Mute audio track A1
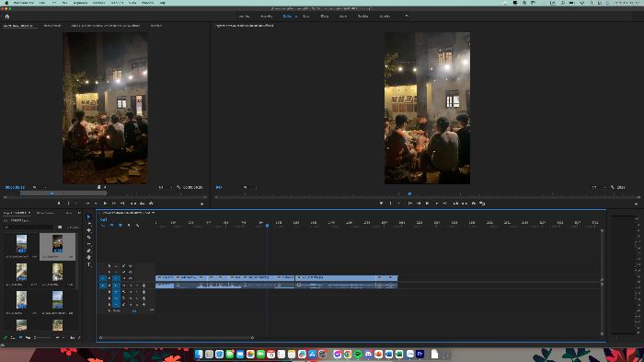Viewport: 644px width, 362px height. (x=131, y=285)
